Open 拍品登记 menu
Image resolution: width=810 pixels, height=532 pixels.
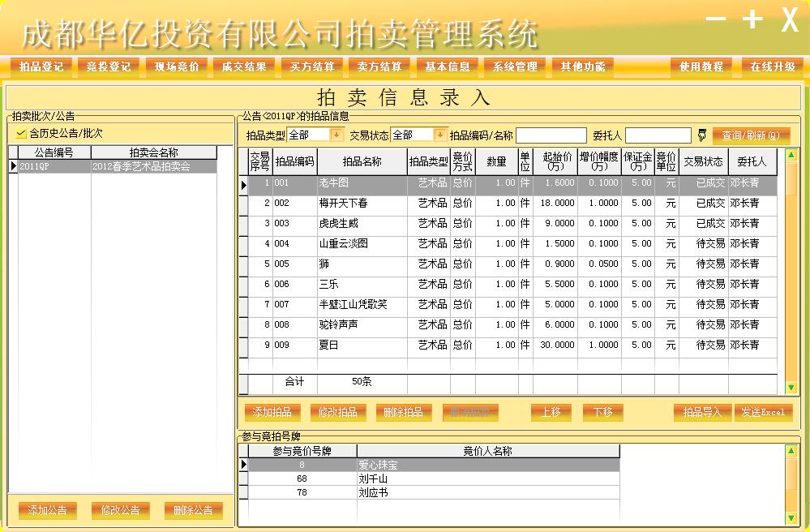pyautogui.click(x=41, y=66)
